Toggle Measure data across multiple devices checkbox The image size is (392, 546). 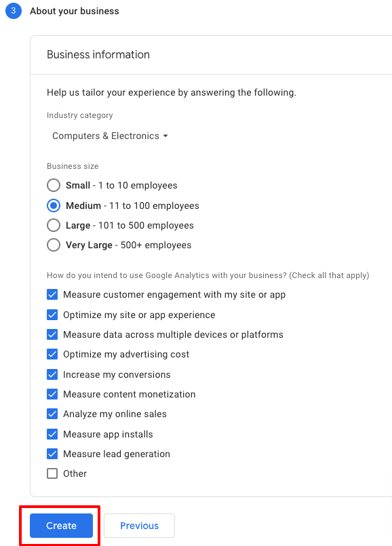coord(52,334)
